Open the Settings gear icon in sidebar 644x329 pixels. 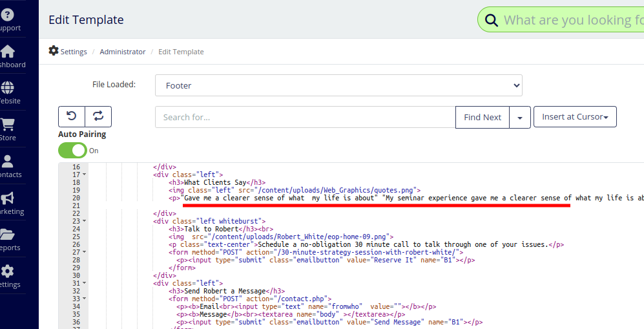coord(7,271)
